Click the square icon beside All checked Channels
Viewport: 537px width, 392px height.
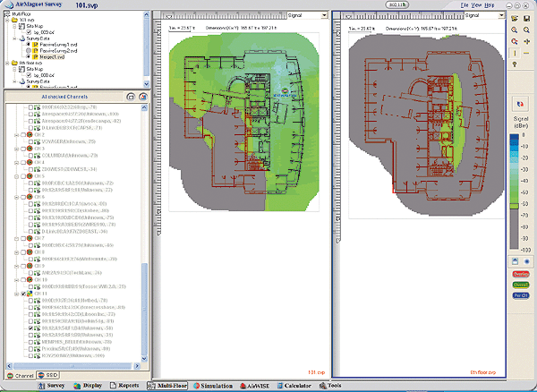click(131, 97)
